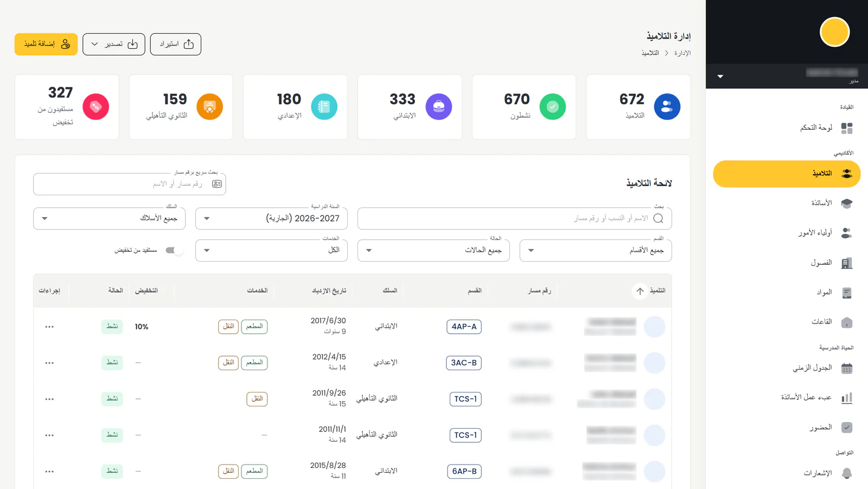Click the orange high school (الثانوي التأهيلي) 159 icon

coord(210,107)
